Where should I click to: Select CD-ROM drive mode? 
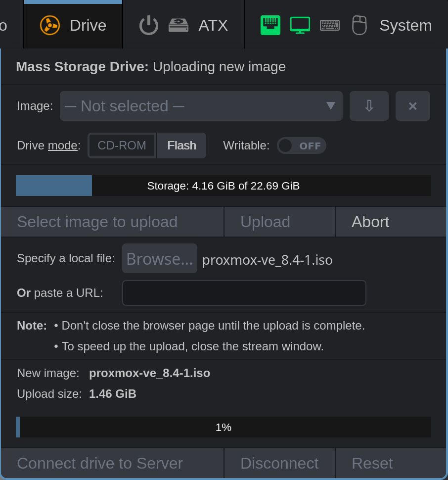(122, 145)
